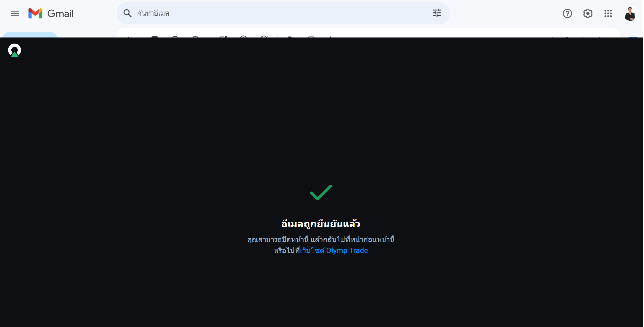Click the light blue Compose button edge
The width and height of the screenshot is (644, 327).
click(30, 35)
